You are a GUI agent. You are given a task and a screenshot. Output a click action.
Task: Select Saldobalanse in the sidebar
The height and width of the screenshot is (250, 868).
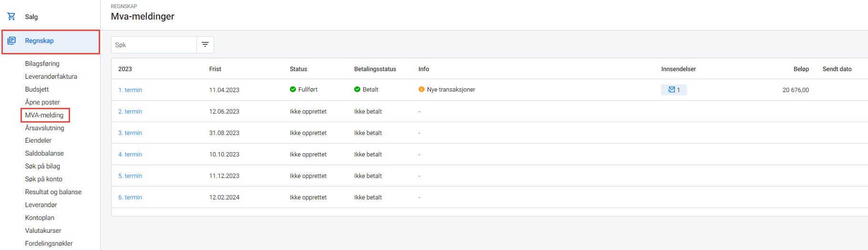[x=44, y=153]
